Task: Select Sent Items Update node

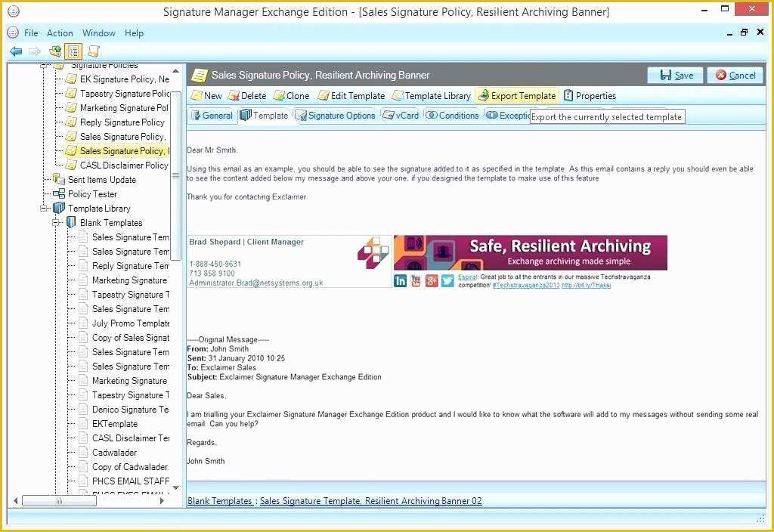Action: tap(94, 180)
